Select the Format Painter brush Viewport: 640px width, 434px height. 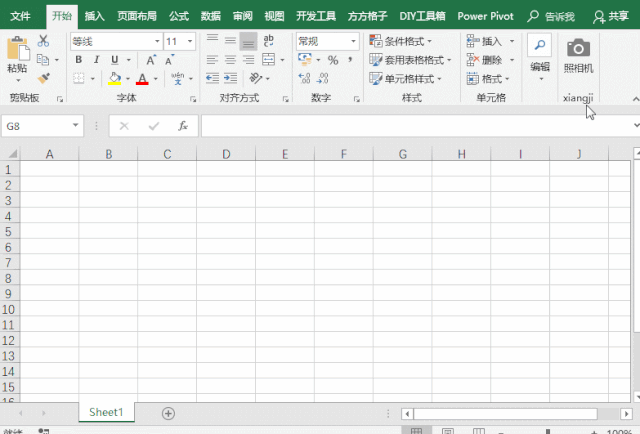pyautogui.click(x=43, y=77)
